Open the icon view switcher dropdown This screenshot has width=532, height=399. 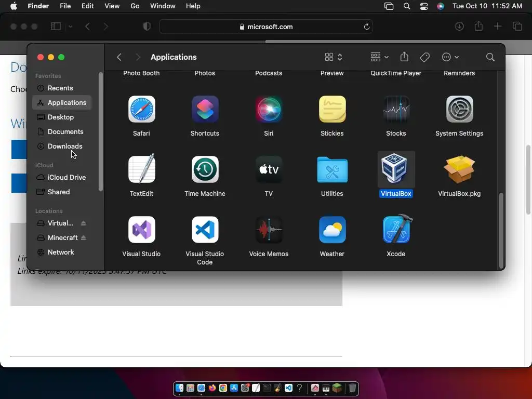pyautogui.click(x=334, y=57)
